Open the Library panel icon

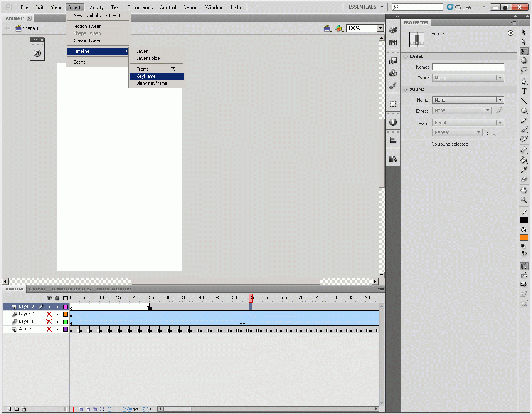coord(393,159)
